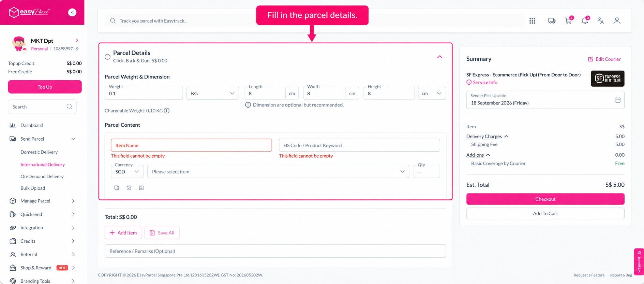644x284 pixels.
Task: Open Dashboard in the sidebar
Action: pyautogui.click(x=31, y=125)
